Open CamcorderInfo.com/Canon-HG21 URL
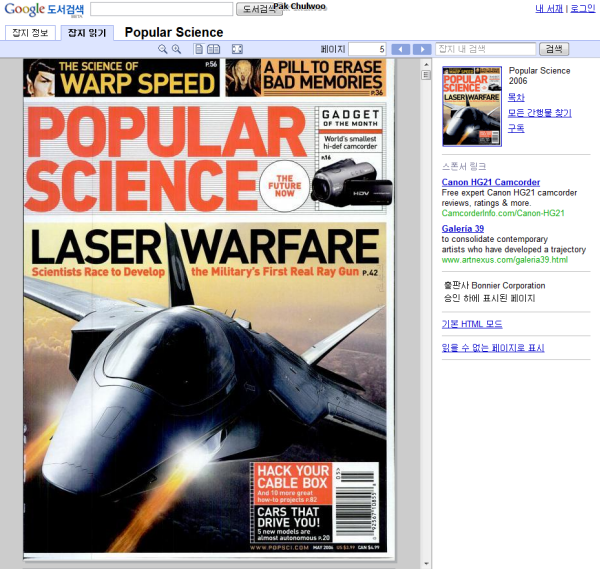 503,213
